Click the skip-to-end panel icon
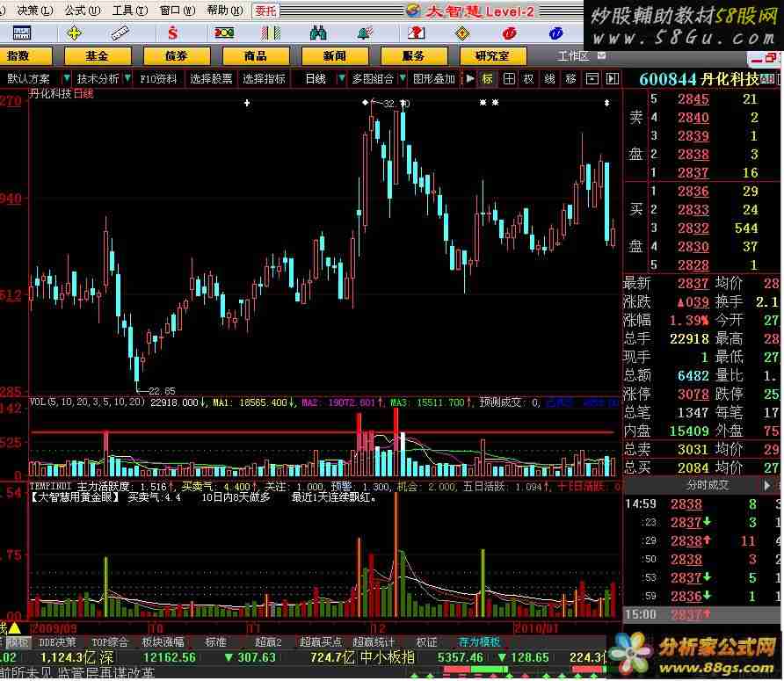 [x=613, y=78]
